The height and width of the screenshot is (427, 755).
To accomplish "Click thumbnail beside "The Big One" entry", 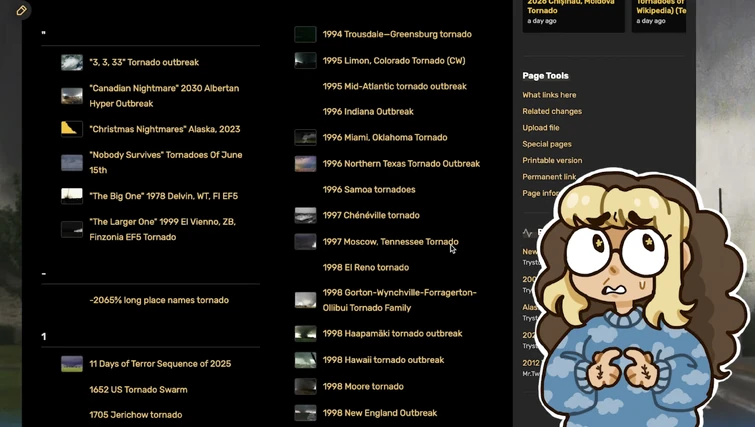I will (72, 195).
